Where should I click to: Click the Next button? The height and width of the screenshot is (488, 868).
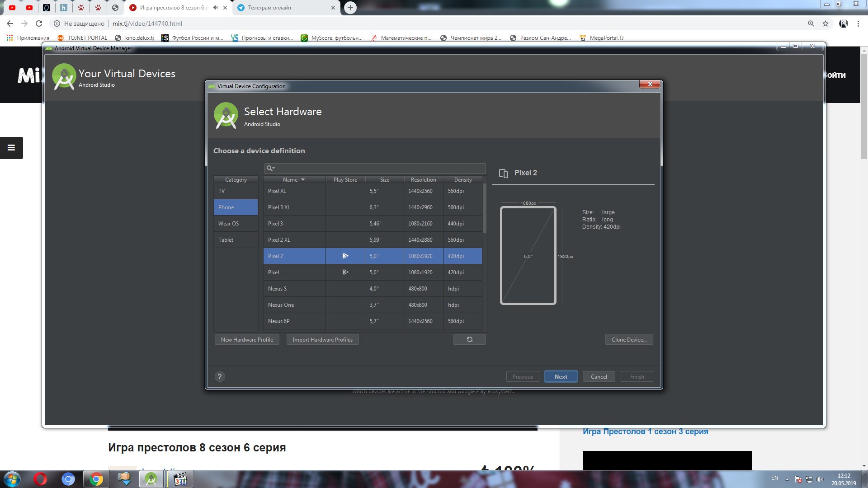[561, 376]
